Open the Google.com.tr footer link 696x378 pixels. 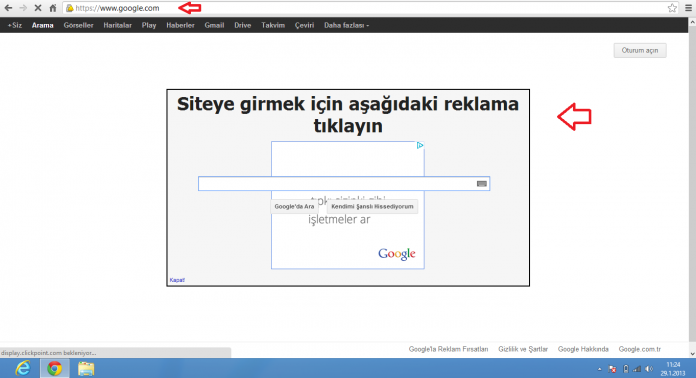(640, 349)
